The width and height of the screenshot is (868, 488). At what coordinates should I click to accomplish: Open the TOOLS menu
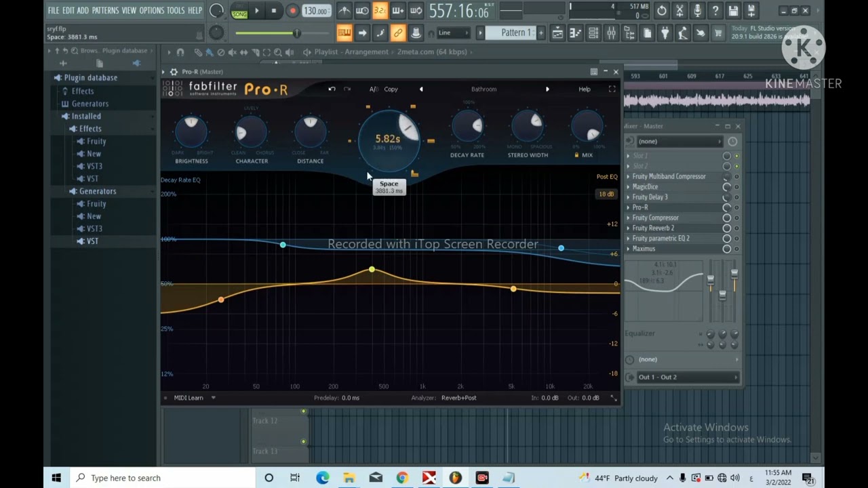(176, 10)
